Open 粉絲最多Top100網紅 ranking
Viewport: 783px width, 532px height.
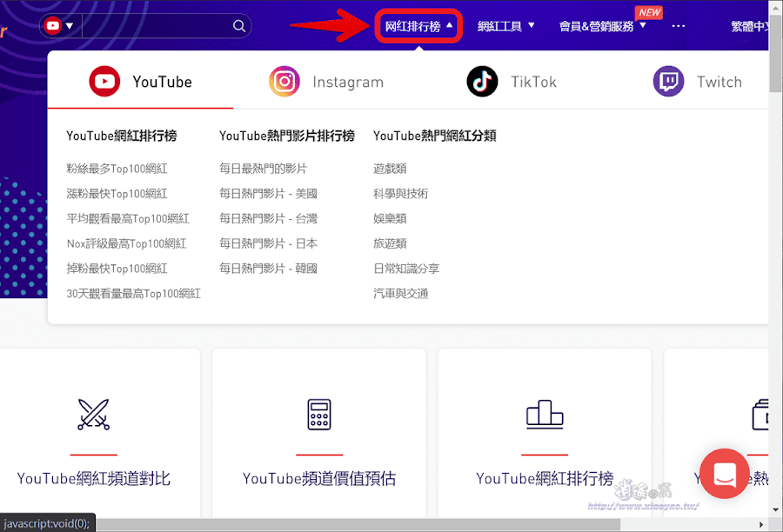tap(117, 169)
